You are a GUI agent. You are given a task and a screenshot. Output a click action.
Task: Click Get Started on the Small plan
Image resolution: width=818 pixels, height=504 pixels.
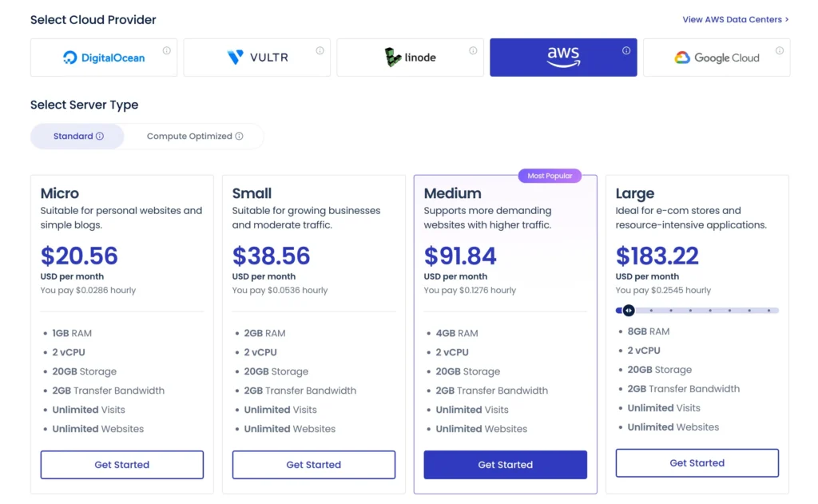[x=313, y=464]
